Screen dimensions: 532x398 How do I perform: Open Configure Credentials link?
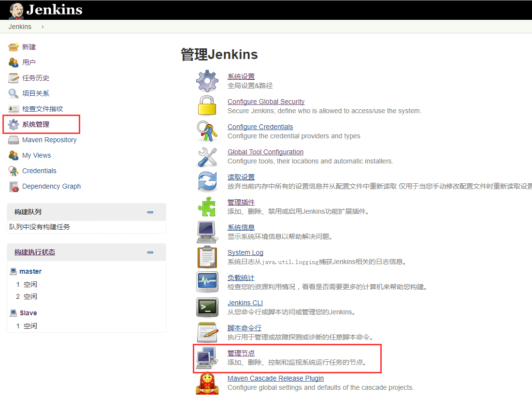tap(260, 127)
